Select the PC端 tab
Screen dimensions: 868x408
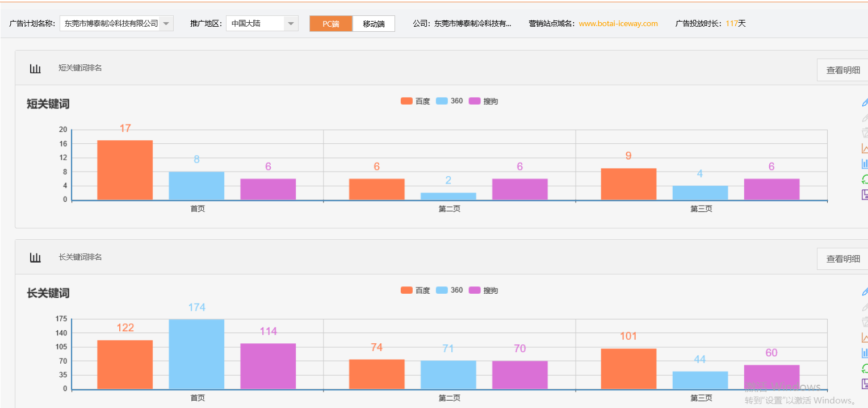(331, 23)
